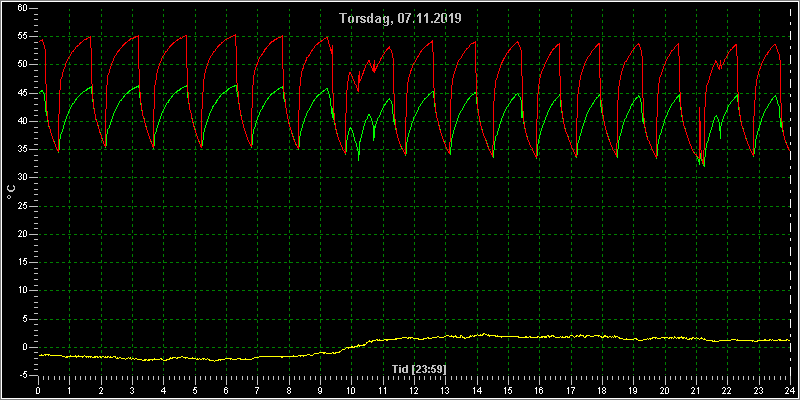Click the 60 value on the temperature axis
The height and width of the screenshot is (400, 800).
click(21, 8)
